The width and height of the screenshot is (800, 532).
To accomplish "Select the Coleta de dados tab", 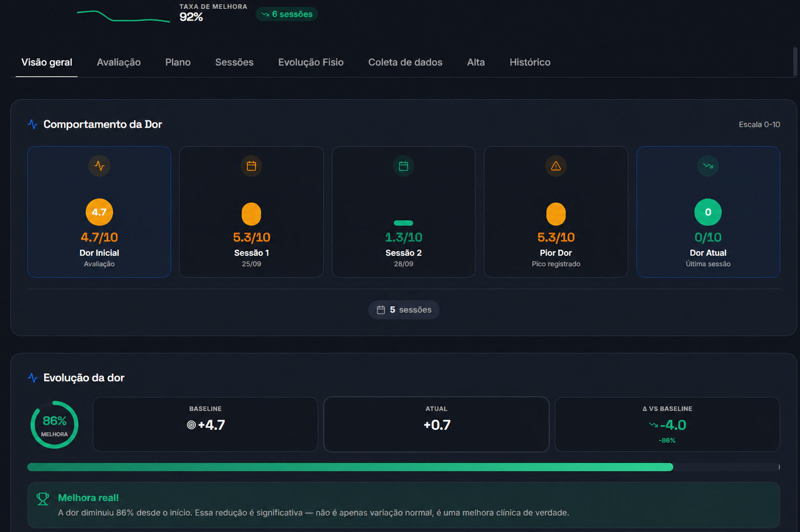I will (405, 62).
